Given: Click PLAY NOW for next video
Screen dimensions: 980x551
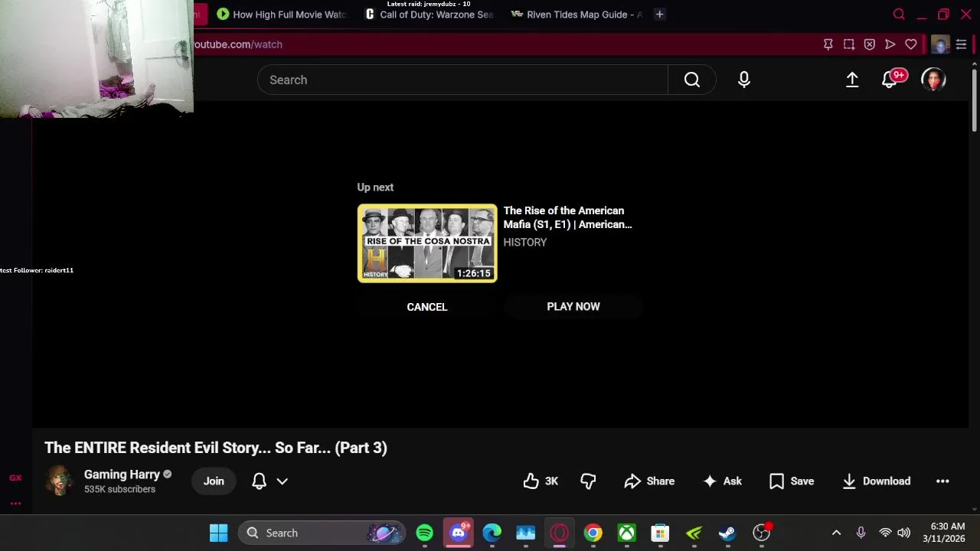Looking at the screenshot, I should click(x=573, y=306).
